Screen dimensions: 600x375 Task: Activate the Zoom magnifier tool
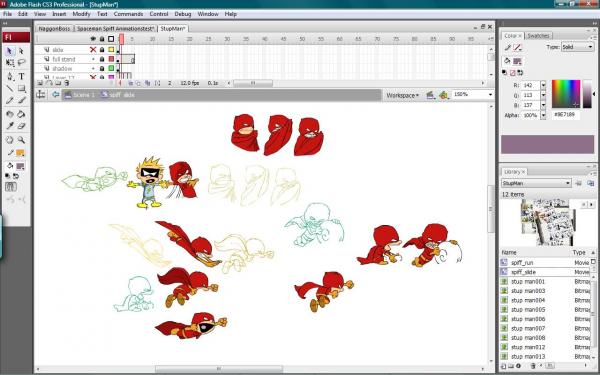click(x=21, y=140)
